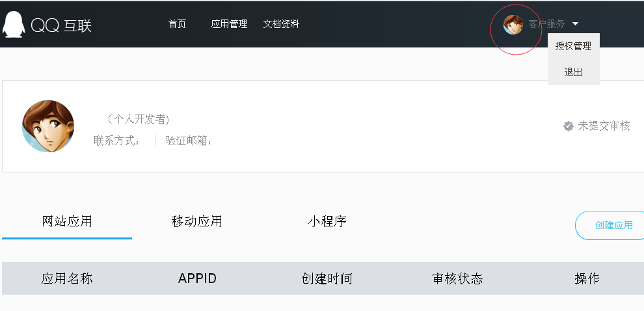Click the verification badge icon beside 未提交审核
This screenshot has height=311, width=644.
click(x=569, y=126)
